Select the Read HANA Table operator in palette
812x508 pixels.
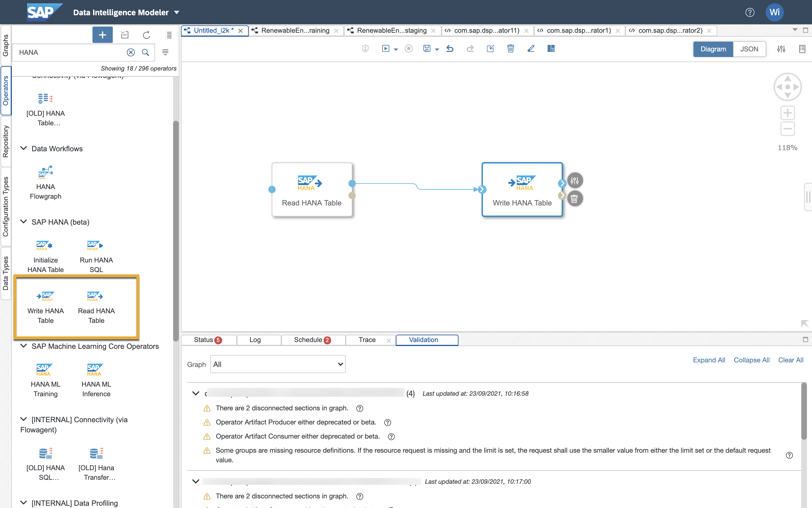pyautogui.click(x=96, y=307)
